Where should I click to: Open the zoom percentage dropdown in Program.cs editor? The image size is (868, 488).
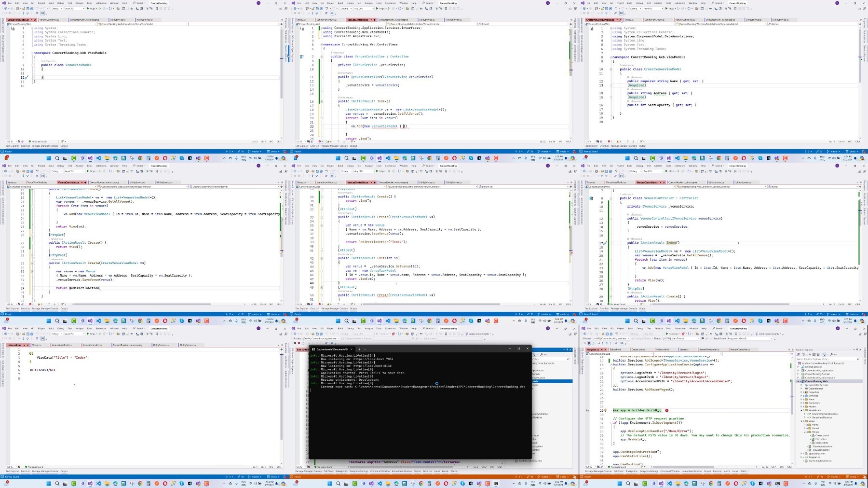pyautogui.click(x=591, y=467)
